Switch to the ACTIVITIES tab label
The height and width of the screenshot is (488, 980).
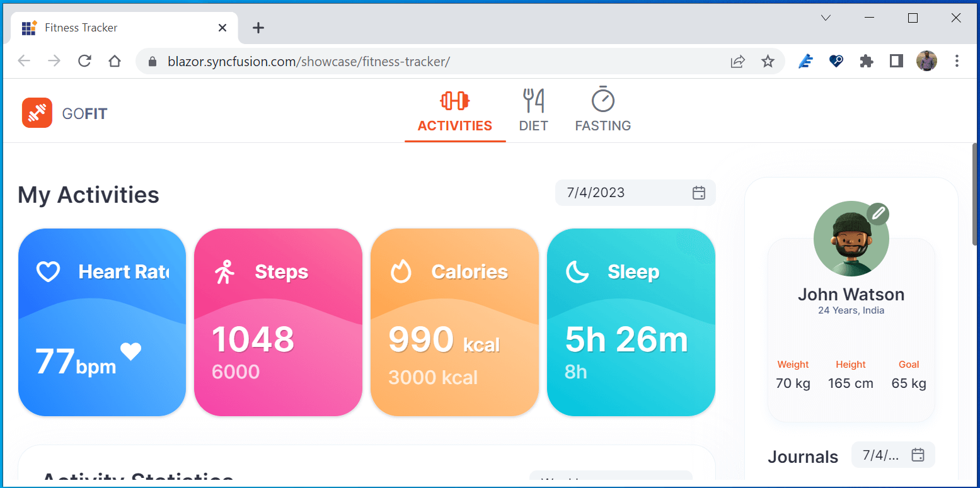(x=455, y=126)
